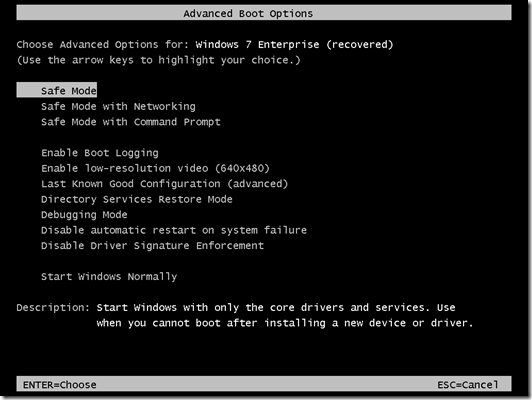
Task: Click the ENTER=Choose hint in bottom bar
Action: coord(60,385)
